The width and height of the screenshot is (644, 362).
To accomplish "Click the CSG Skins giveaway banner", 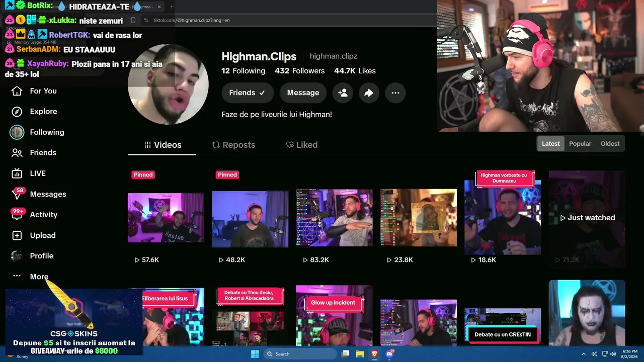I will (x=74, y=322).
